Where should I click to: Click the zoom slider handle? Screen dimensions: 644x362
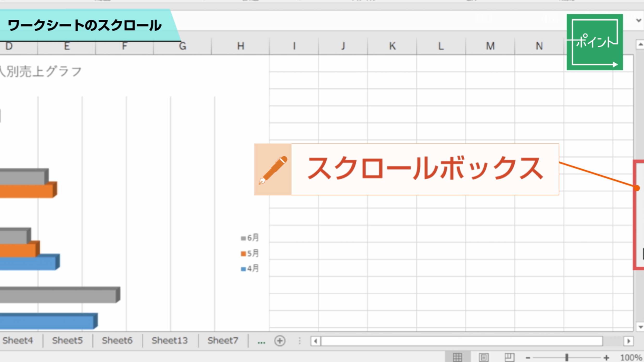(x=567, y=357)
